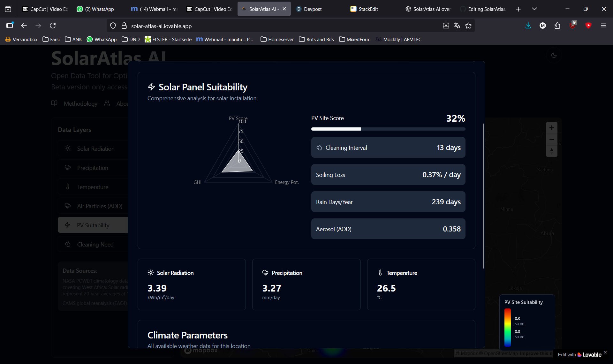Screen dimensions: 613x364
Task: Expand the list all tabs chevron
Action: tap(534, 9)
